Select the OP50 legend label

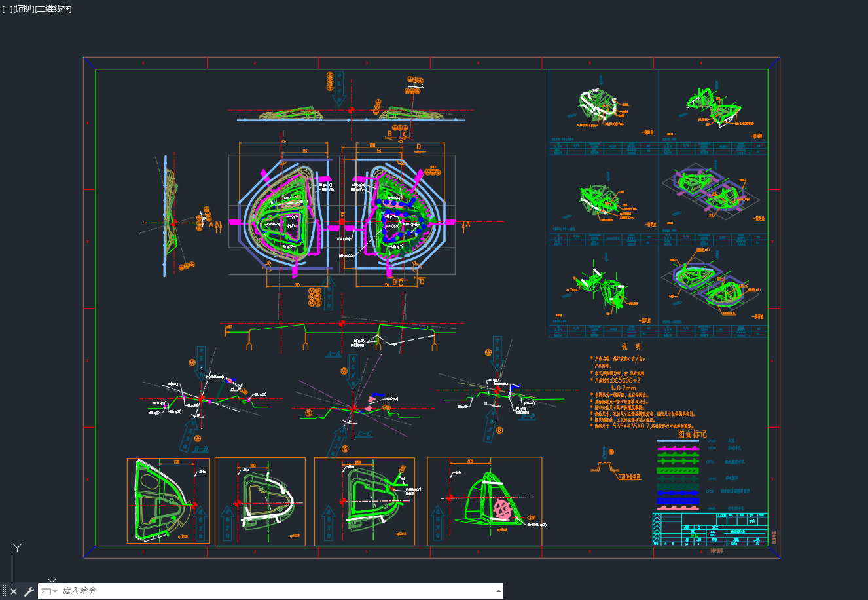(x=712, y=491)
